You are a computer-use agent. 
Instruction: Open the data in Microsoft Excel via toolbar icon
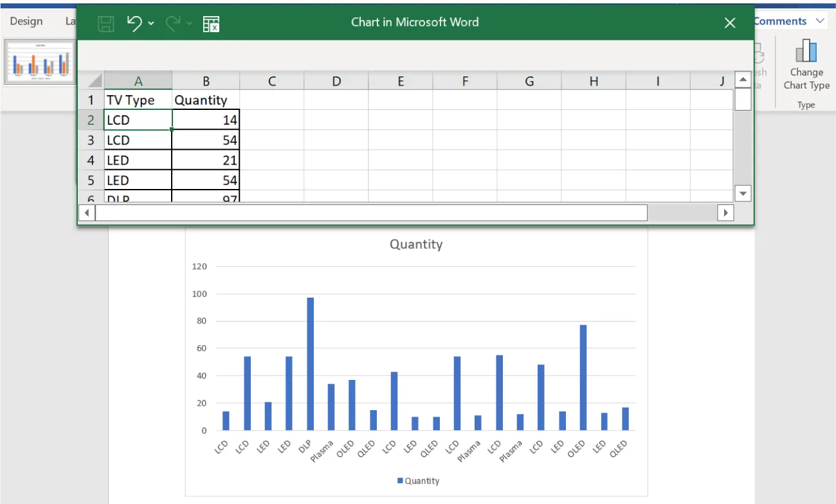[x=212, y=23]
